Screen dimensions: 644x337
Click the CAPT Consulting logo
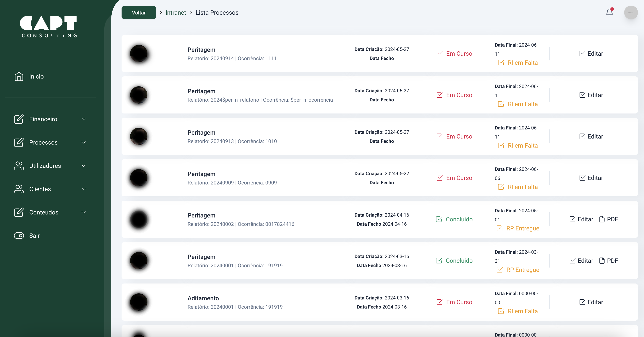49,27
